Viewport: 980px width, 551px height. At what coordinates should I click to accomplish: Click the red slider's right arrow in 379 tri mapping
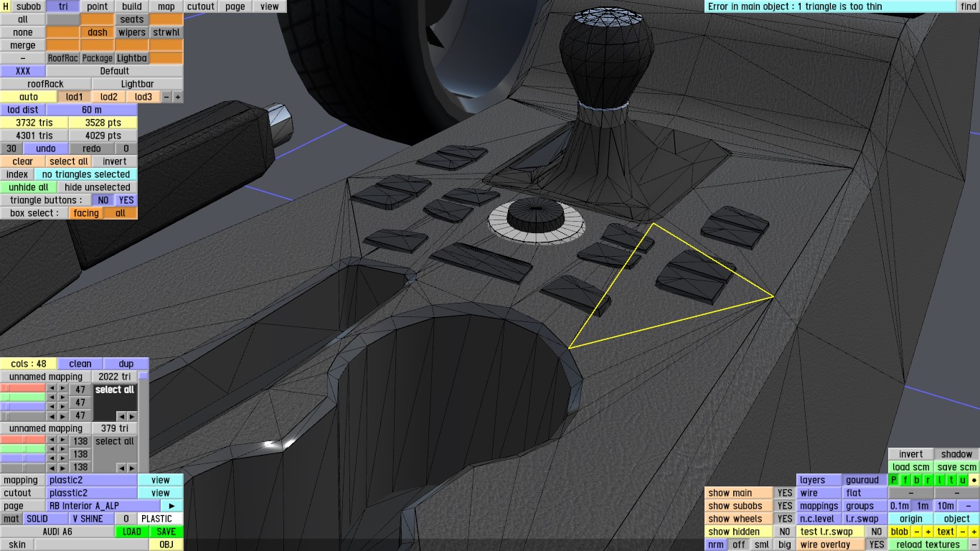(63, 440)
